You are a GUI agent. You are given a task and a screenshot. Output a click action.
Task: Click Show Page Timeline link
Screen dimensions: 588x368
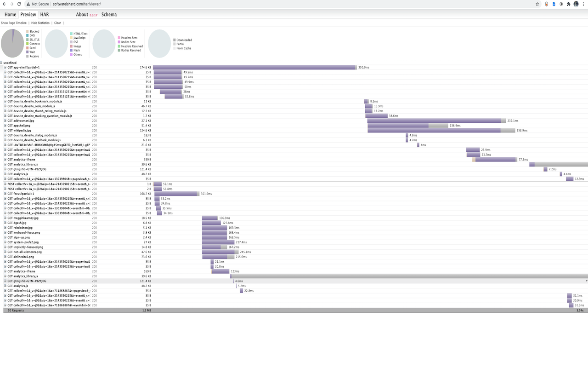click(14, 23)
